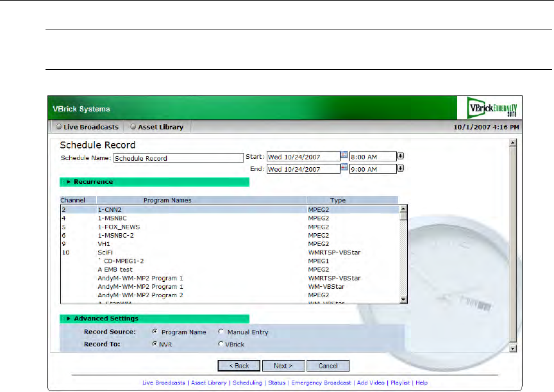Switch to the Asset Library tab

[x=157, y=127]
